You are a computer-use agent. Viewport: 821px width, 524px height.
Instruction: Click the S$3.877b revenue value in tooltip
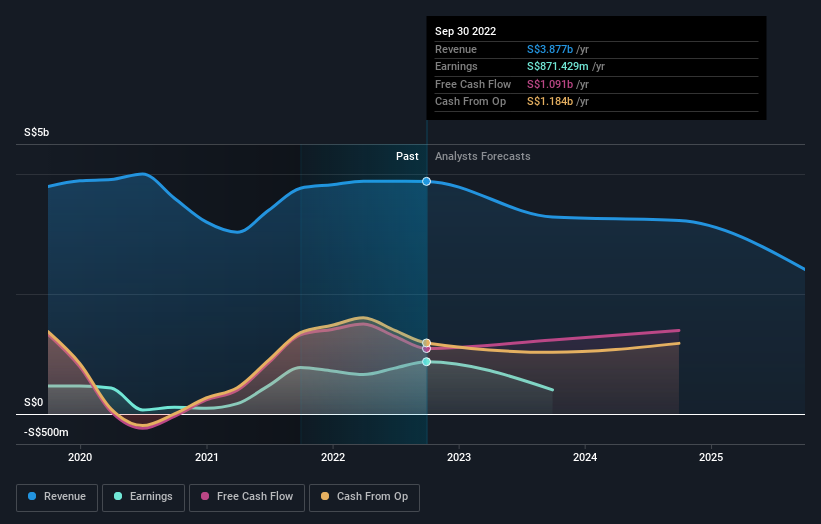click(550, 49)
